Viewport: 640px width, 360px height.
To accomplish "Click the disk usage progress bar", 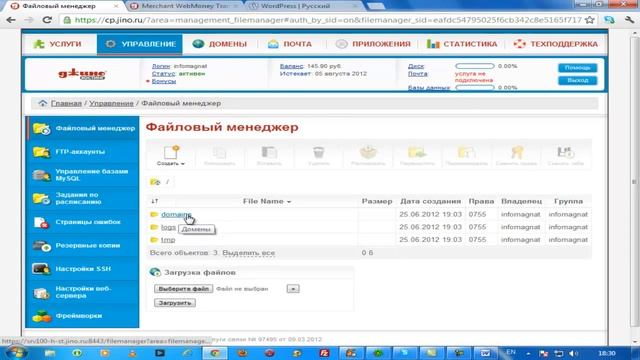I will pyautogui.click(x=474, y=66).
